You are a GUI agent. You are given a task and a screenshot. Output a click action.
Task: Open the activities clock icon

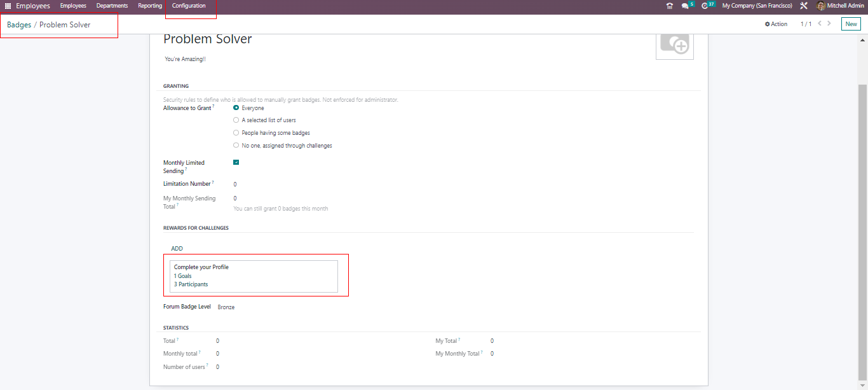click(705, 6)
